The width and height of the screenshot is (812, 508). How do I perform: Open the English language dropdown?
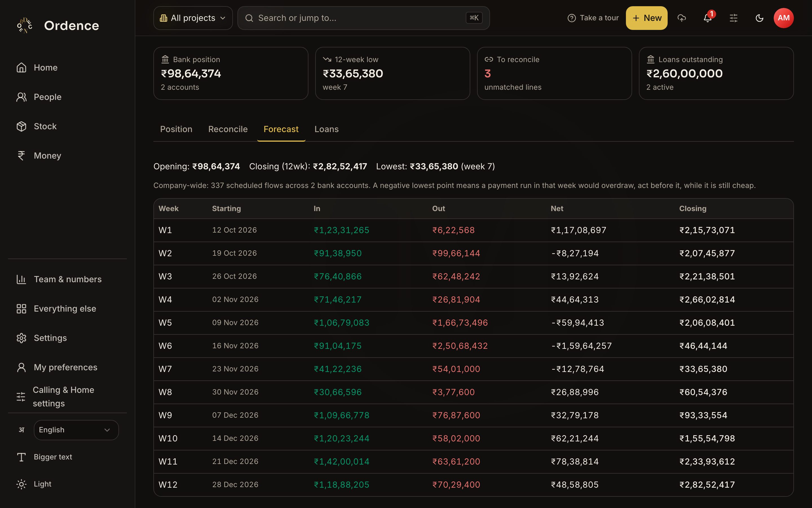pos(76,430)
